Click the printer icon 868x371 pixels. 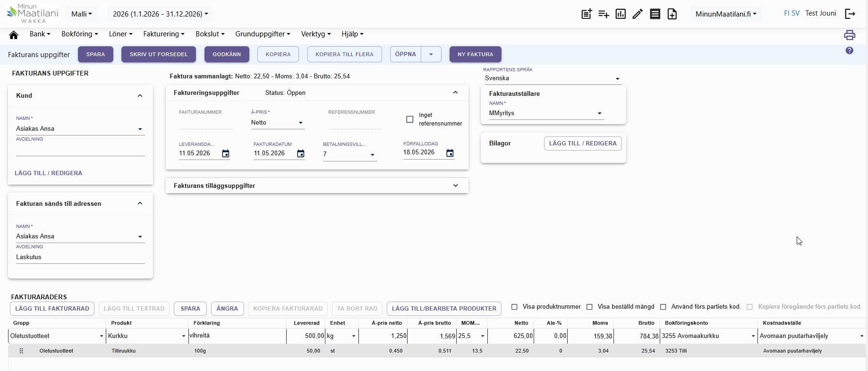850,35
